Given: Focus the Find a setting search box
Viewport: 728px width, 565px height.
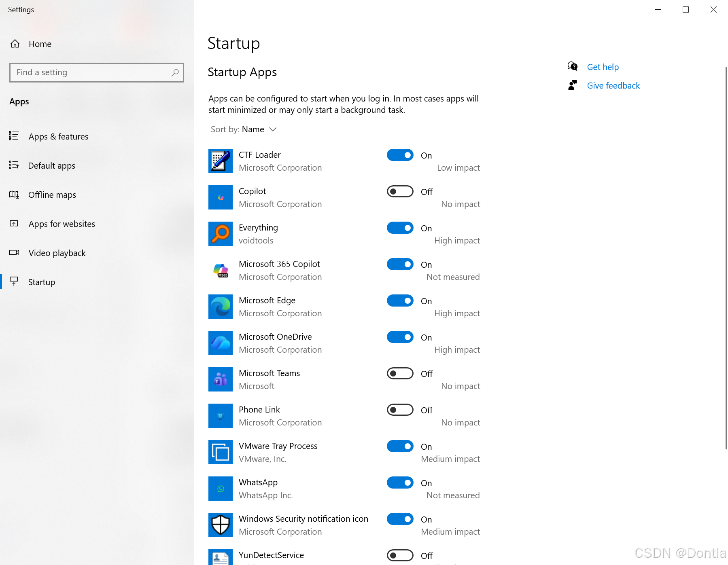Looking at the screenshot, I should pos(97,72).
